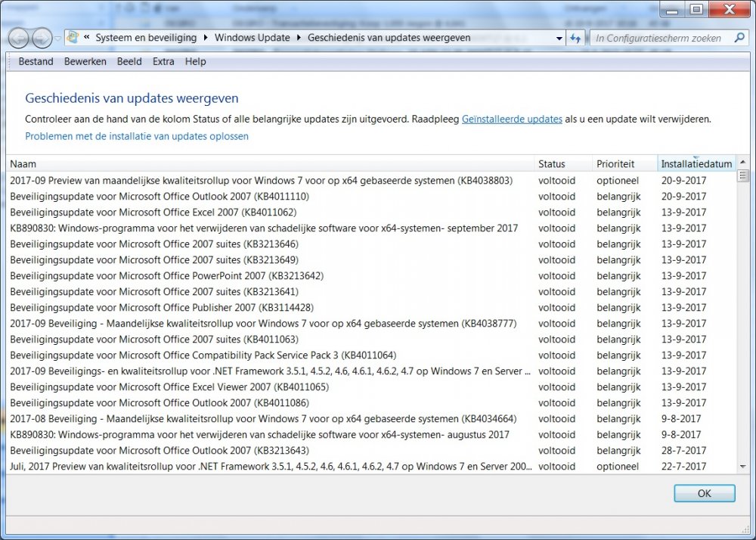Refresh the page with the address bar refresh icon
Image resolution: width=756 pixels, height=540 pixels.
(575, 38)
